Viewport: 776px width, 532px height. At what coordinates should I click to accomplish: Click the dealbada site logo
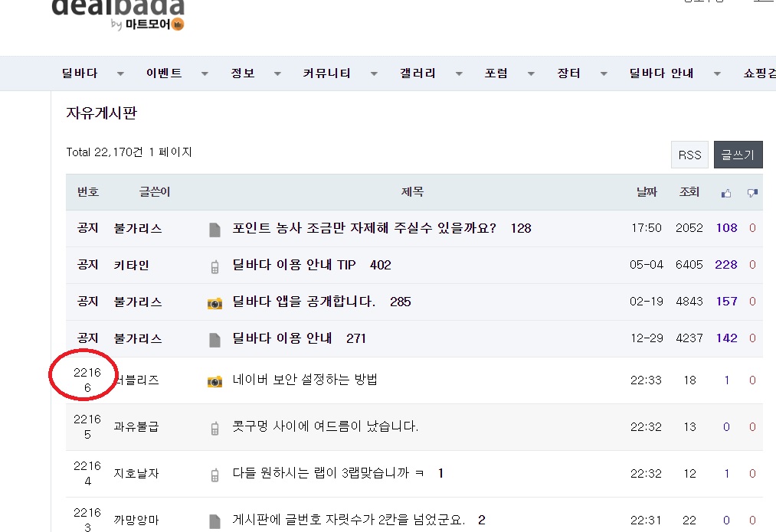coord(118,11)
